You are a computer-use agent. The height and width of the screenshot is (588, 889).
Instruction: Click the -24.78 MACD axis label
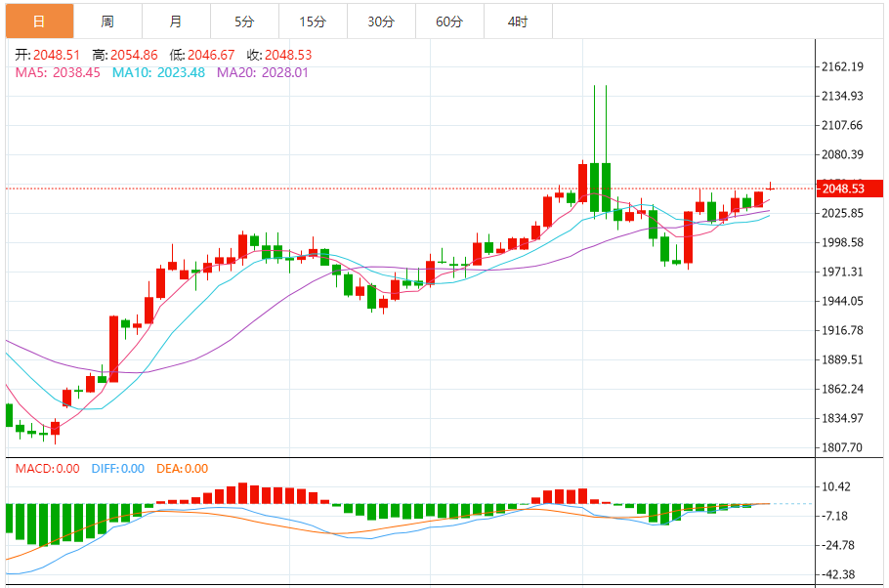coord(838,545)
